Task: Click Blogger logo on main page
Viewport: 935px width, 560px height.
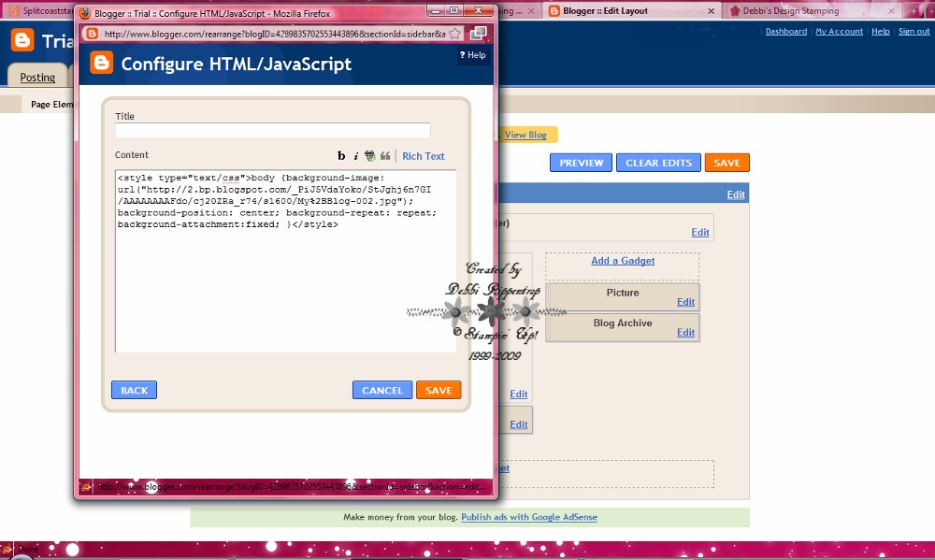Action: point(22,40)
